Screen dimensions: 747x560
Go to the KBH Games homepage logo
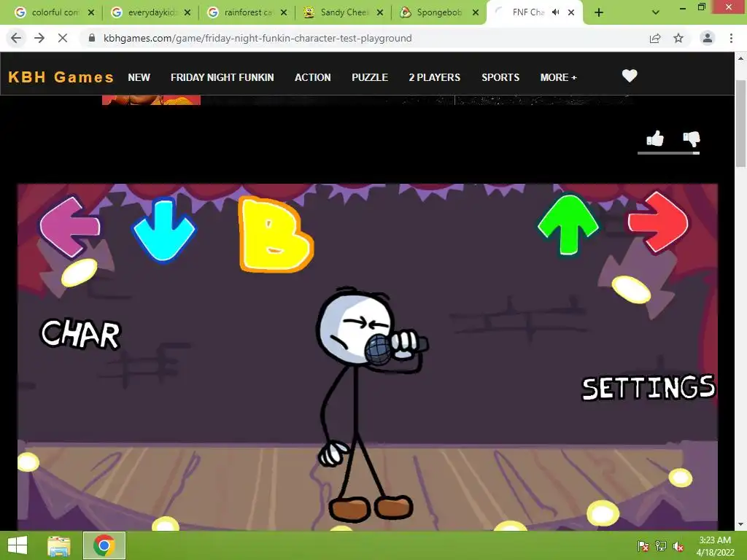pos(61,77)
